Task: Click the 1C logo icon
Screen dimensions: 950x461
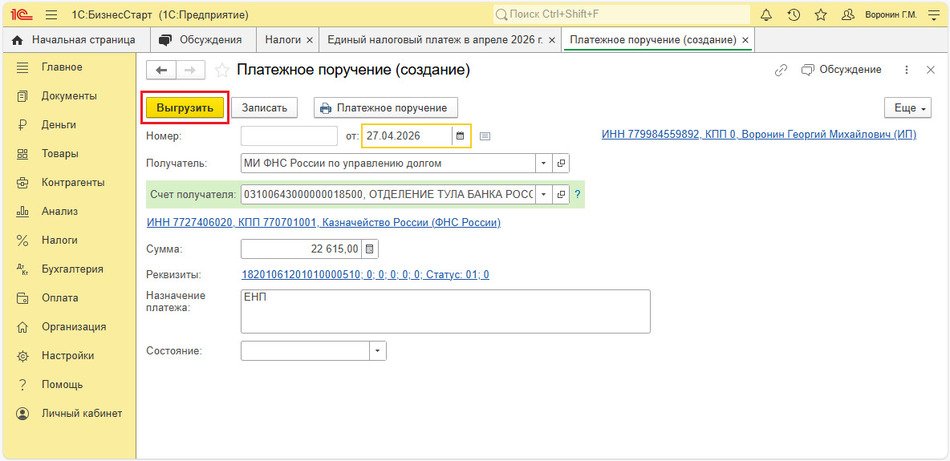Action: tap(21, 15)
